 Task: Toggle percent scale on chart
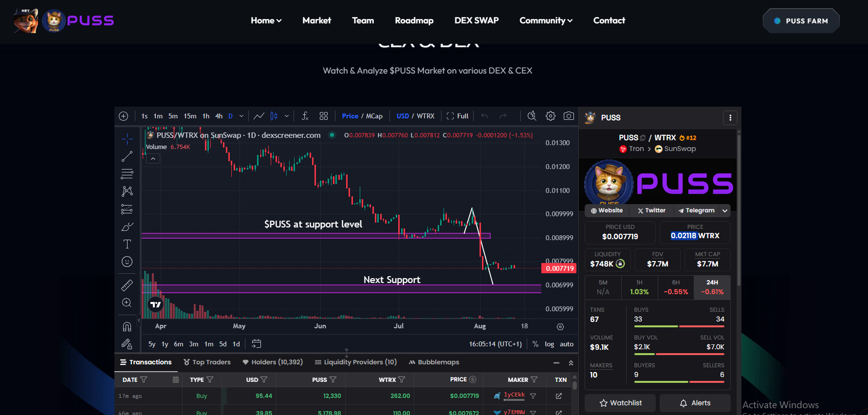(536, 344)
